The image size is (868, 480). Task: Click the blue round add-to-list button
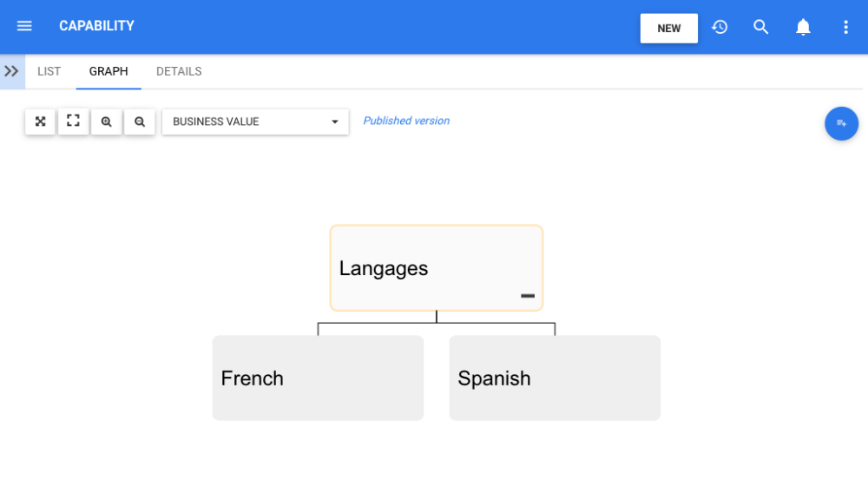pos(841,123)
